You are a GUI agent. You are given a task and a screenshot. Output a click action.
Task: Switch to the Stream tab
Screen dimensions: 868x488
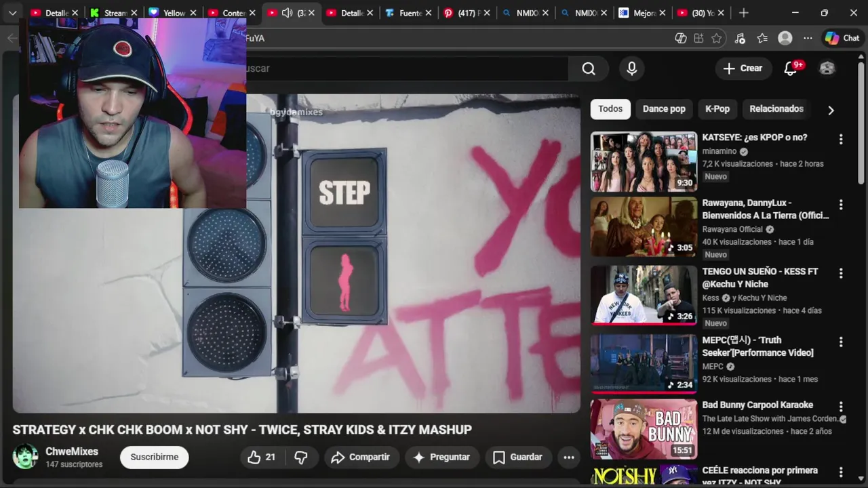115,13
